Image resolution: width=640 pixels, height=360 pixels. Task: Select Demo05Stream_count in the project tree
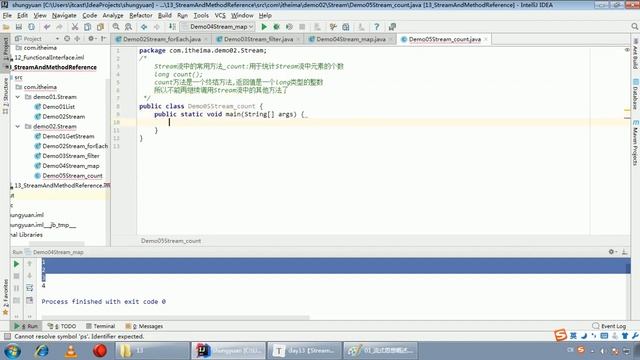pyautogui.click(x=72, y=176)
